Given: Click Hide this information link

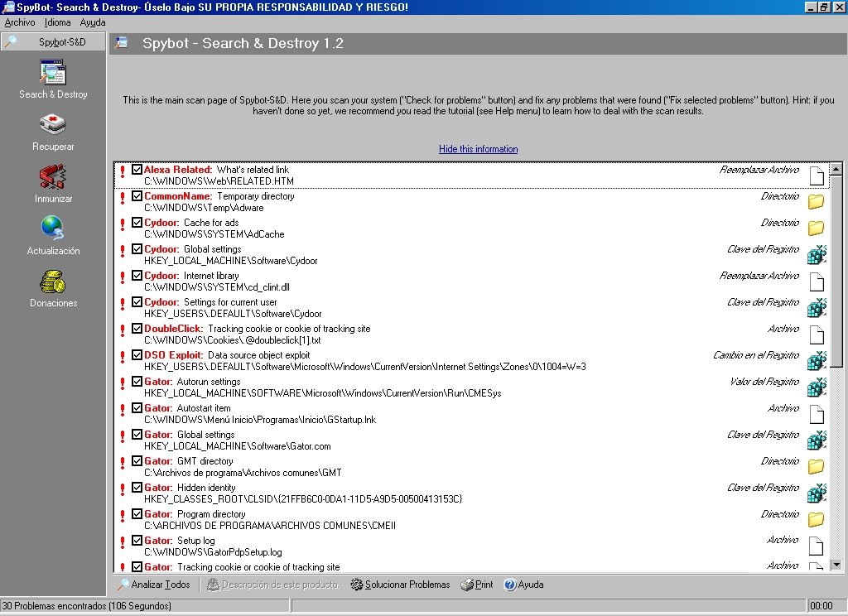Looking at the screenshot, I should click(x=478, y=149).
